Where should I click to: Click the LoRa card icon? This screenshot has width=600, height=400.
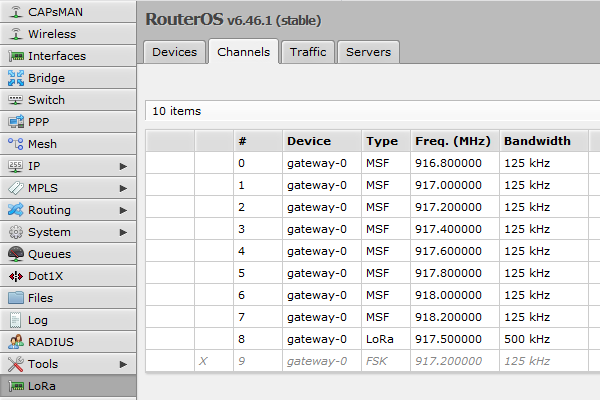[16, 386]
